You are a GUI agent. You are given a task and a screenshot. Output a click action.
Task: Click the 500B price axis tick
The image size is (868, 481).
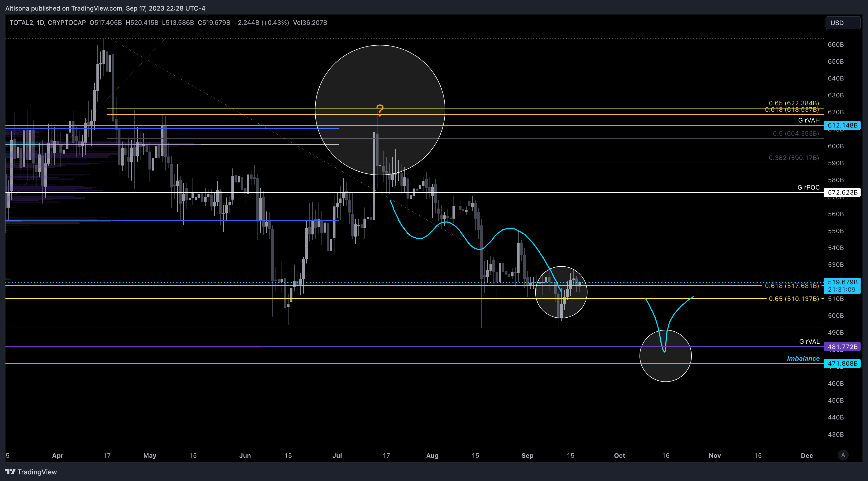point(836,316)
